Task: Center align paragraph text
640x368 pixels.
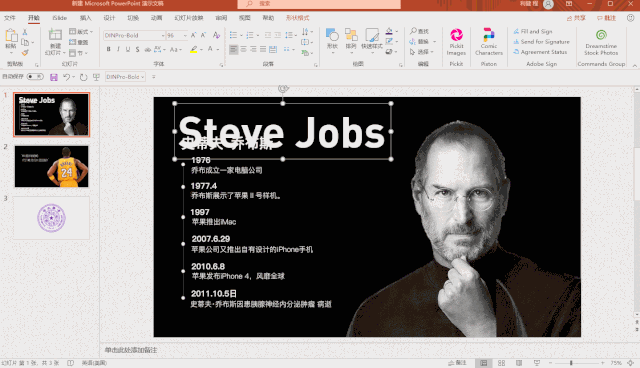Action: [243, 49]
